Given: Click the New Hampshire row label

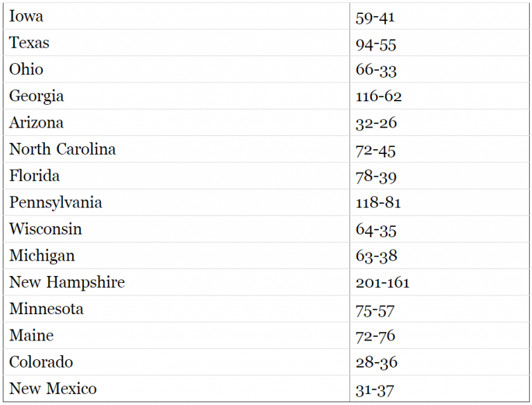Looking at the screenshot, I should coord(66,282).
